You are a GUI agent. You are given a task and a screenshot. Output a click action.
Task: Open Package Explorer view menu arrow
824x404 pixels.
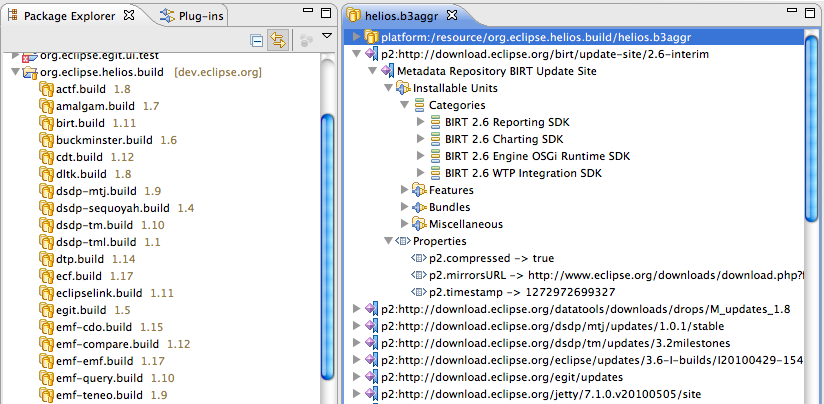click(327, 36)
